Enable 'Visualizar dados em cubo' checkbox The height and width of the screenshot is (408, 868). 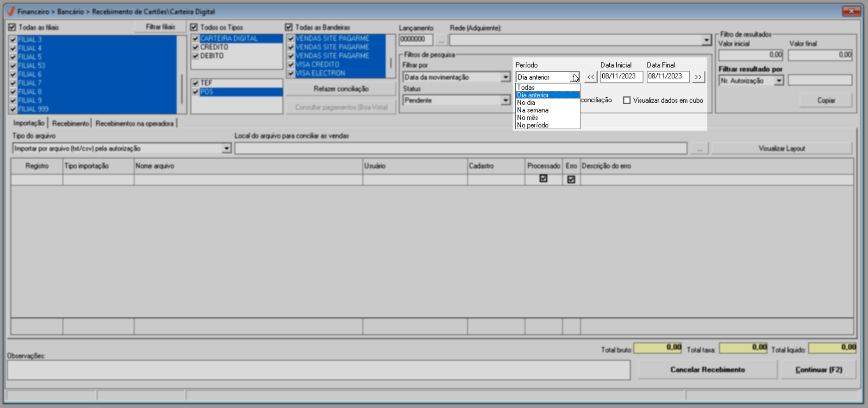pos(627,100)
